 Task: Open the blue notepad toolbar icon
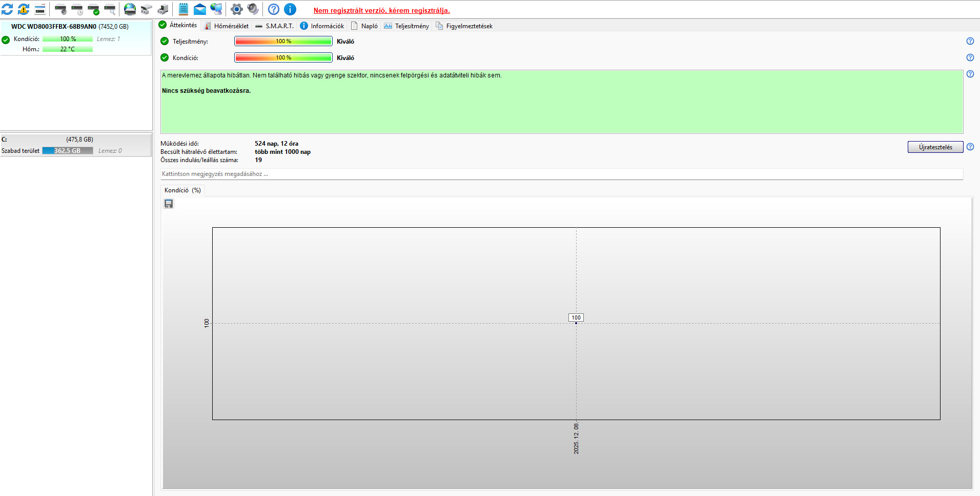pyautogui.click(x=183, y=9)
